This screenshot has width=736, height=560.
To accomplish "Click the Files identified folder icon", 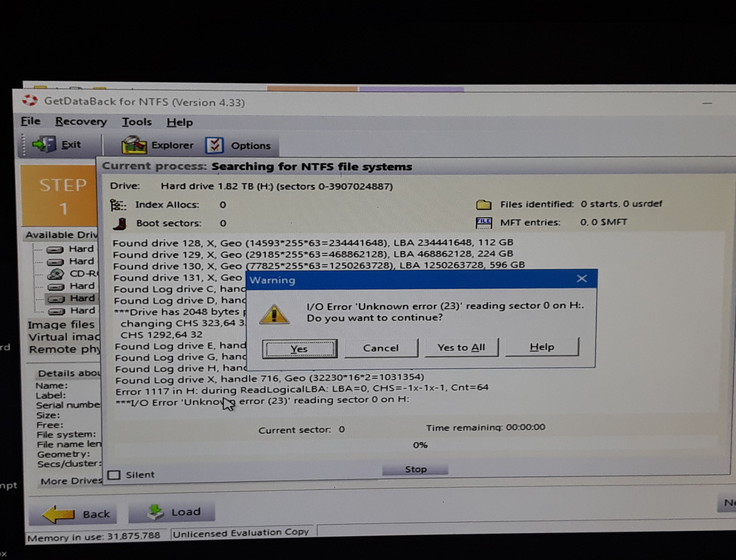I will click(x=484, y=204).
